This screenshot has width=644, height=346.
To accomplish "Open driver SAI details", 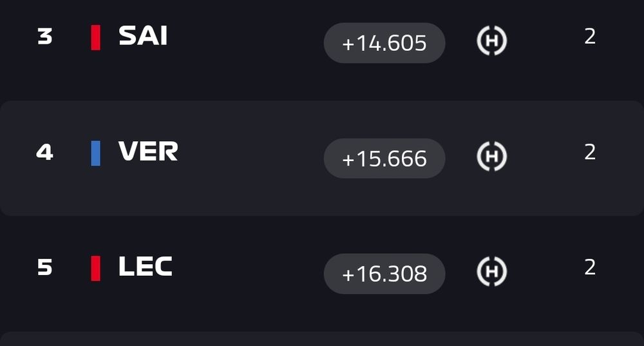I will click(143, 35).
